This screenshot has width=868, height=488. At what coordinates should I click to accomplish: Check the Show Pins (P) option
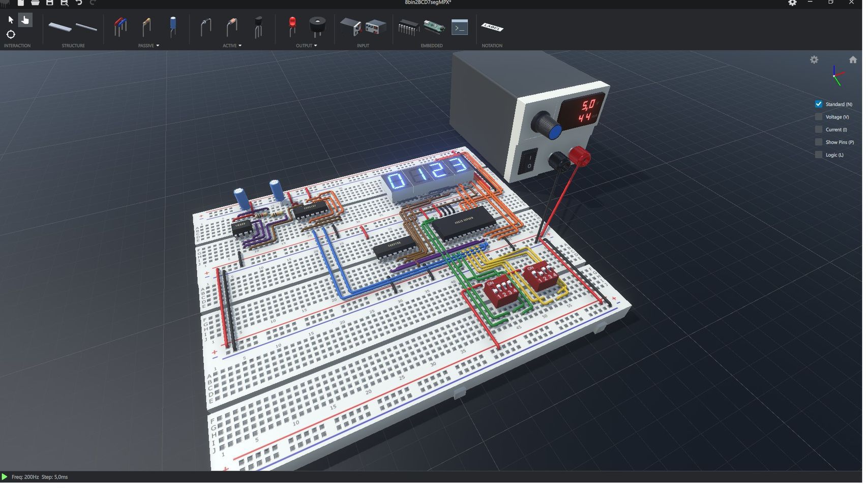[819, 142]
